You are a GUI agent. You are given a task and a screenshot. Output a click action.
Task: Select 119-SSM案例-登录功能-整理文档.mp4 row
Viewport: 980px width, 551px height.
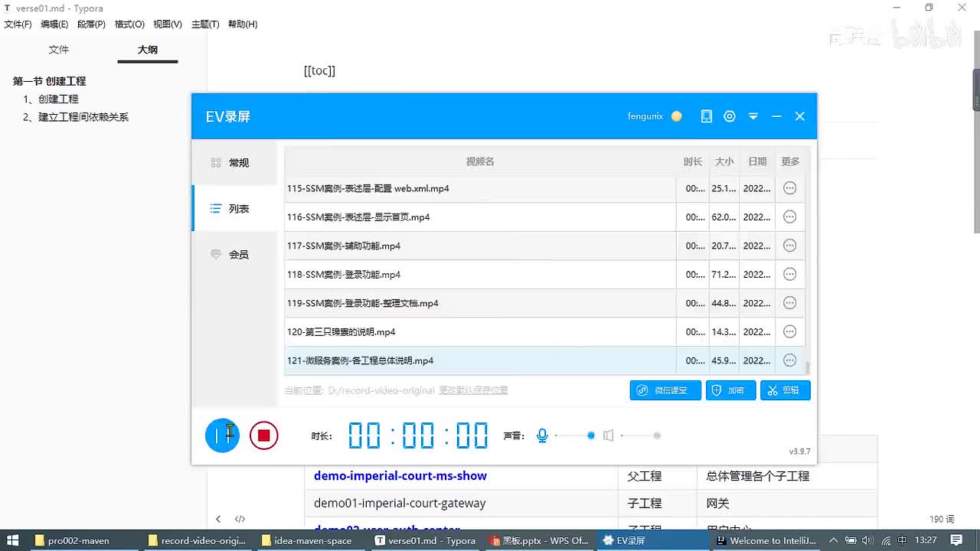(544, 303)
